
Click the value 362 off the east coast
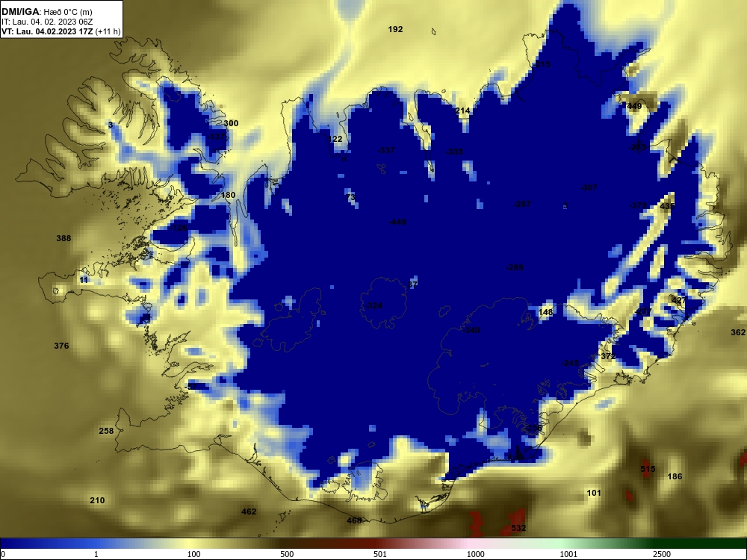738,332
